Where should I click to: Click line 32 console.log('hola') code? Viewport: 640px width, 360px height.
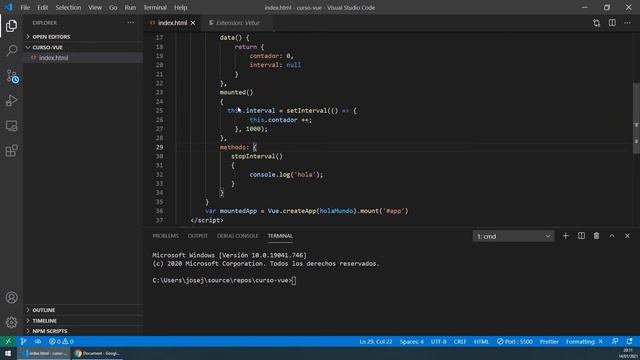(x=286, y=175)
